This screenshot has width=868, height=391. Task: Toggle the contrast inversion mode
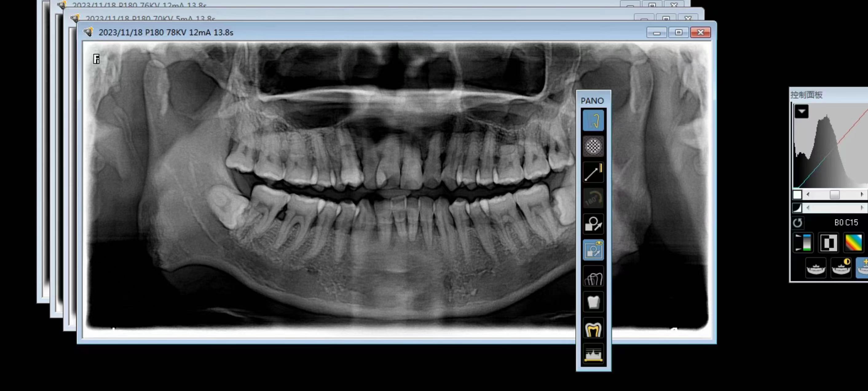[829, 242]
